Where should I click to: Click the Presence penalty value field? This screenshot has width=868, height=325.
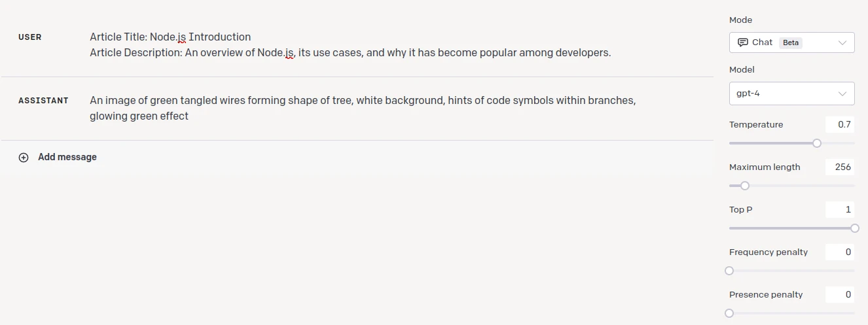pyautogui.click(x=840, y=295)
